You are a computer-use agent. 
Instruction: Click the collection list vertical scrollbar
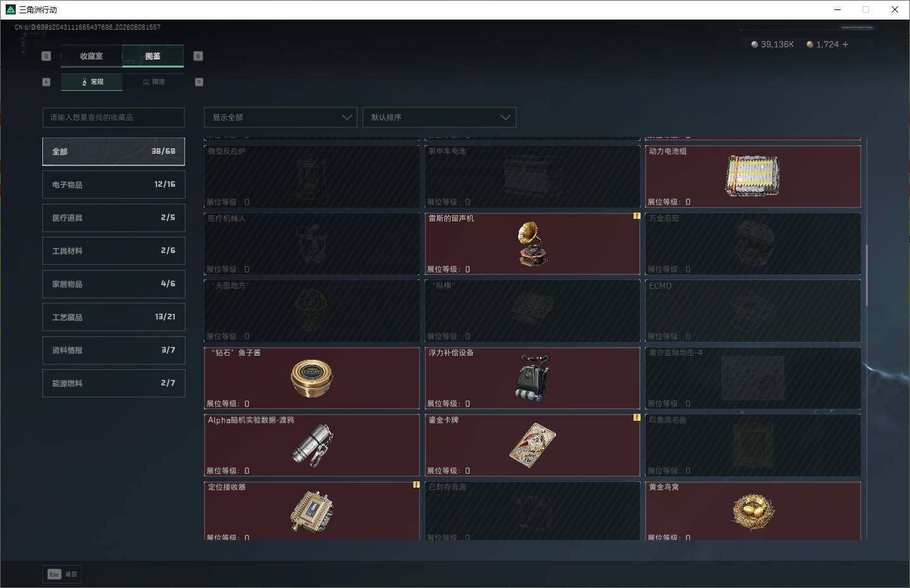(x=866, y=275)
